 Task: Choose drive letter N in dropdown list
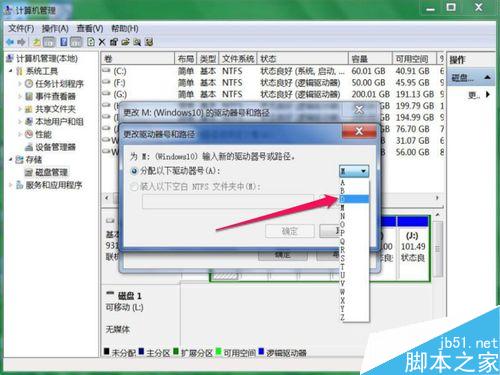click(x=354, y=216)
